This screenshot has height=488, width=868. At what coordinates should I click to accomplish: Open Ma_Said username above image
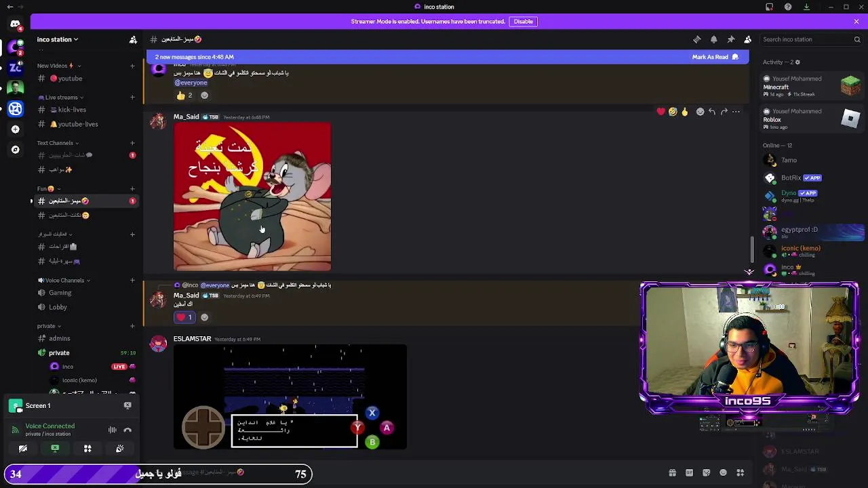[x=186, y=117]
